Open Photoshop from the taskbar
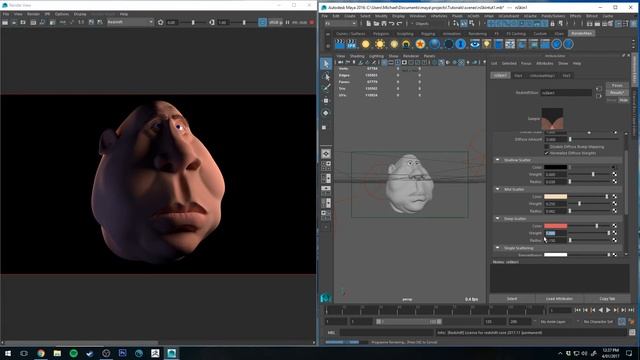This screenshot has height=360, width=640. point(122,353)
